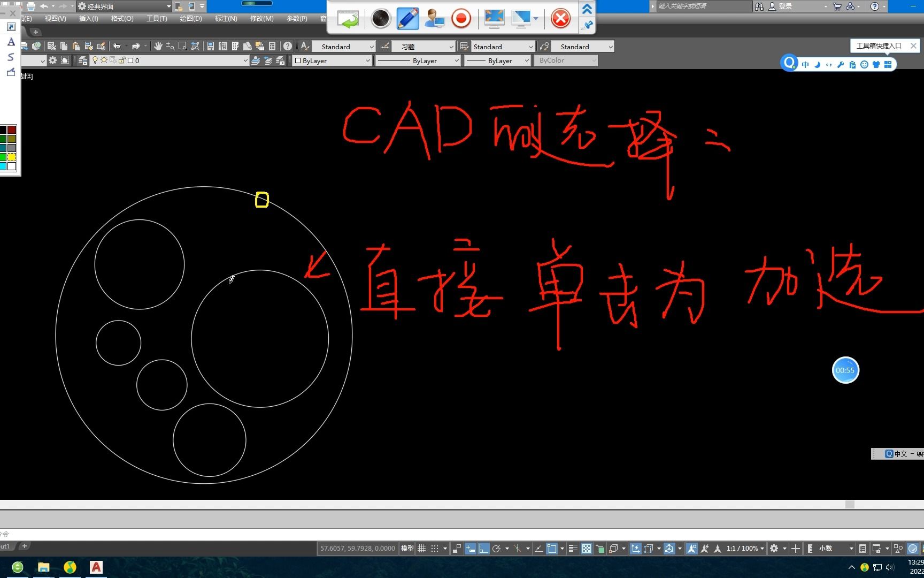Image resolution: width=924 pixels, height=578 pixels.
Task: Click the Multileader style icon
Action: pos(544,46)
